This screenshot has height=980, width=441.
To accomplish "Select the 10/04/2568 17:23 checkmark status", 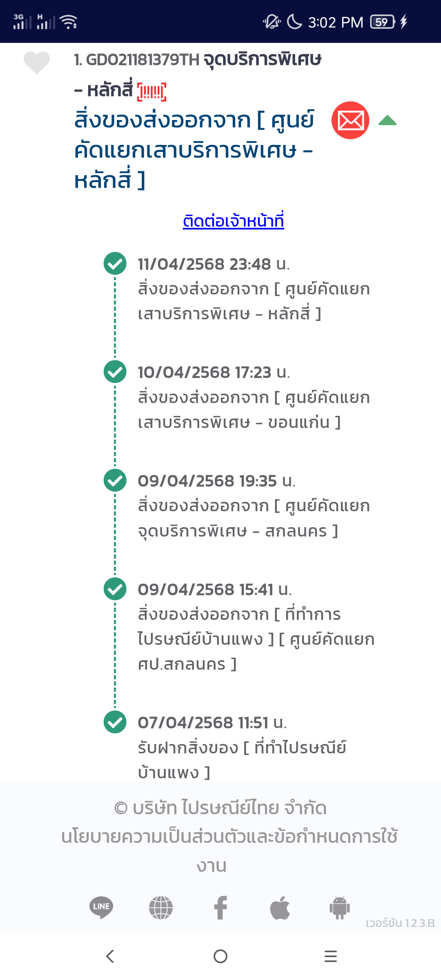I will point(115,372).
